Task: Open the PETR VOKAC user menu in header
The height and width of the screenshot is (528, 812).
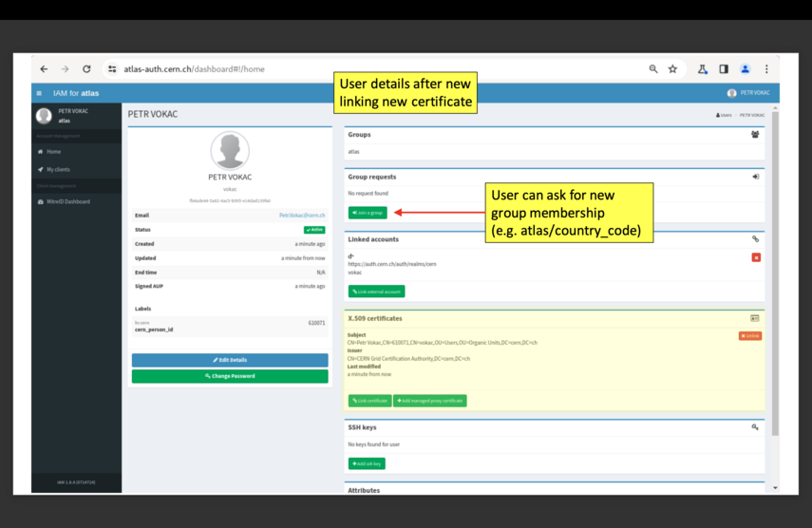Action: pyautogui.click(x=748, y=93)
